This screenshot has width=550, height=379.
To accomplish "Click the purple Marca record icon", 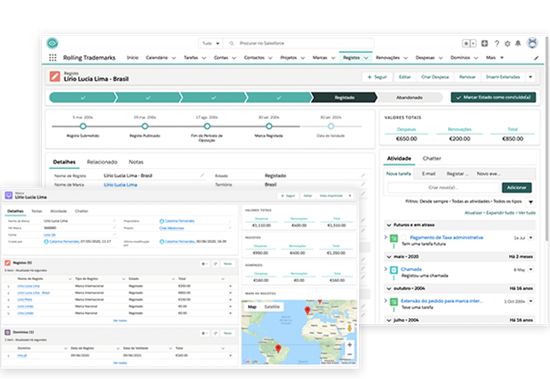I will click(x=9, y=195).
